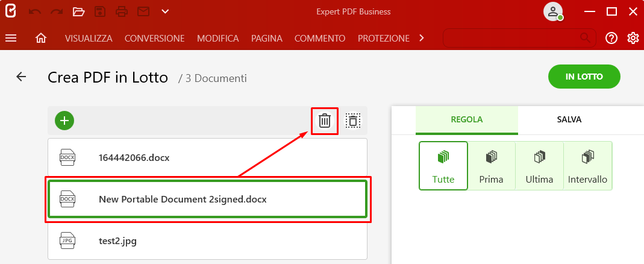
Task: Redo the last action
Action: 56,11
